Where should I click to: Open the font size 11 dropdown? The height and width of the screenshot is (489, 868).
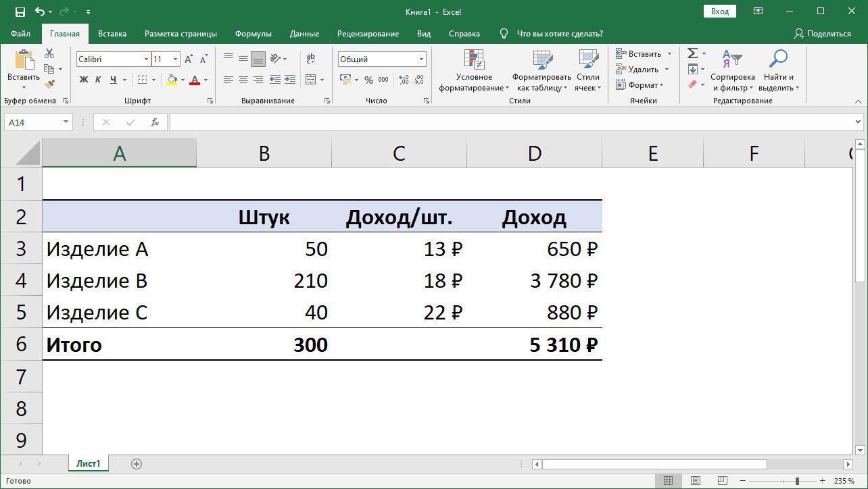coord(176,59)
